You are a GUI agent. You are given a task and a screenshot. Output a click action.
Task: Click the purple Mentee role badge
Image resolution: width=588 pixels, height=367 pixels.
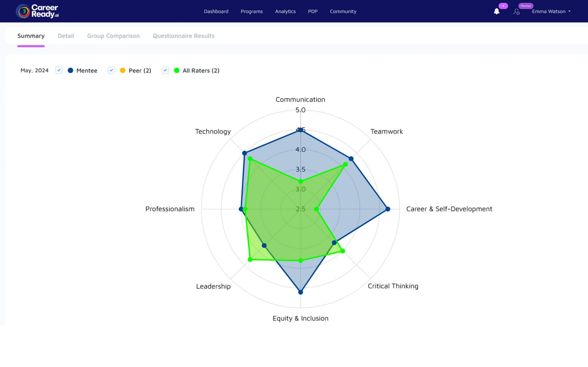click(x=526, y=6)
